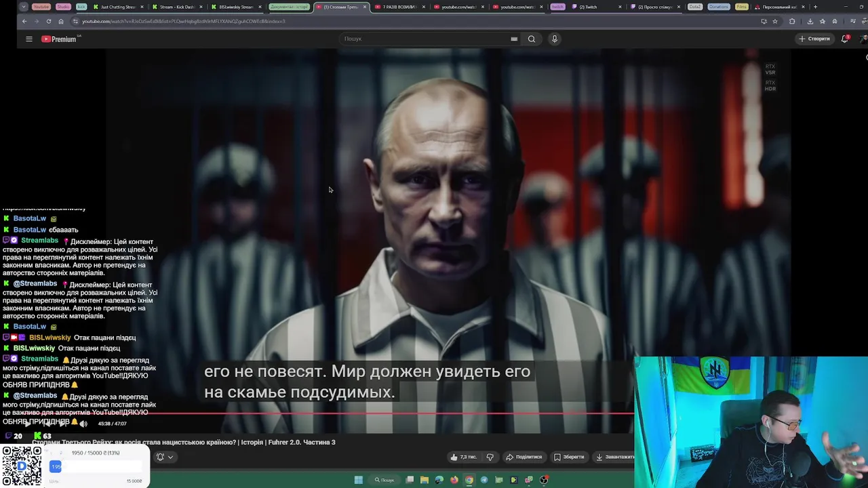This screenshot has height=488, width=868.
Task: Open browser extensions puzzle icon
Action: point(792,21)
